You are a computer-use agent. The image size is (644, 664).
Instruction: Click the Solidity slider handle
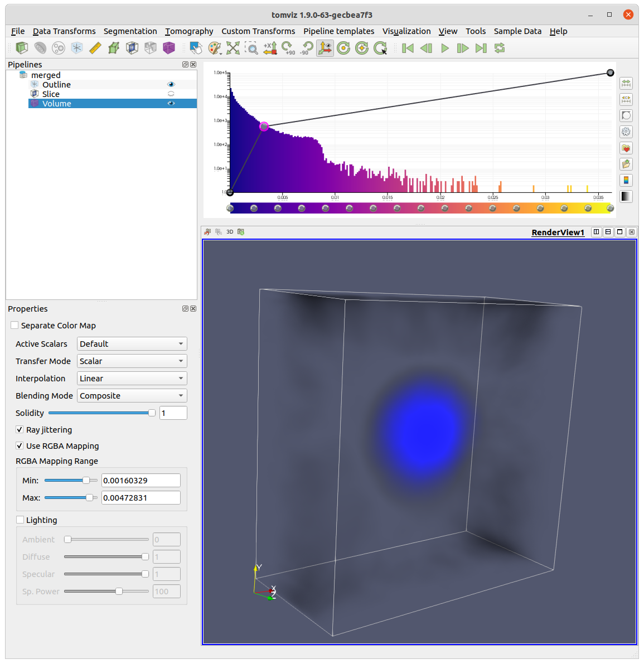[x=152, y=413]
